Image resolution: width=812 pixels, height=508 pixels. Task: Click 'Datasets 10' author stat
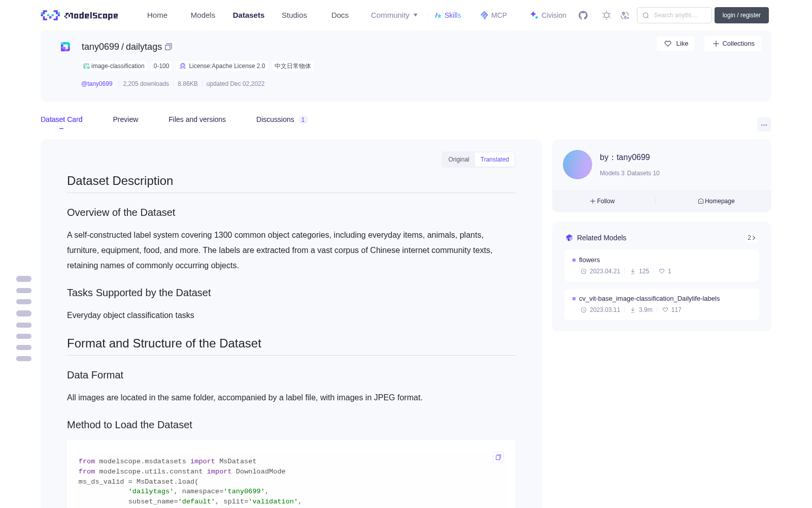point(643,173)
